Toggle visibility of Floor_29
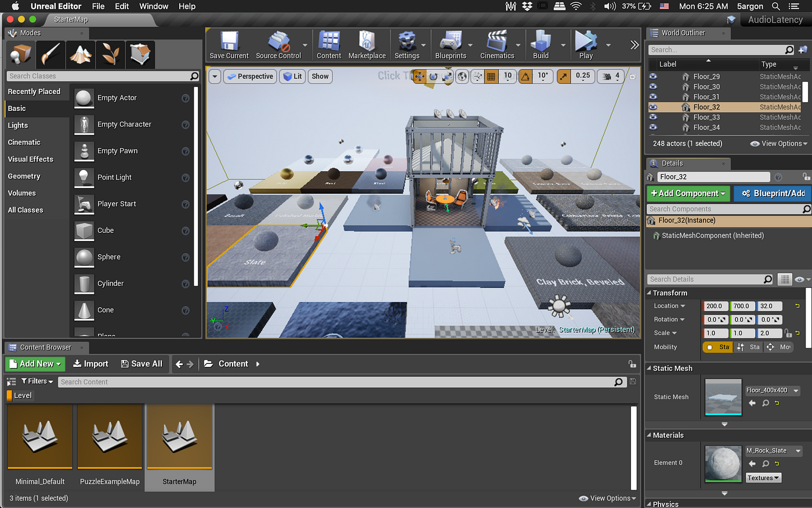This screenshot has height=508, width=812. click(x=653, y=77)
